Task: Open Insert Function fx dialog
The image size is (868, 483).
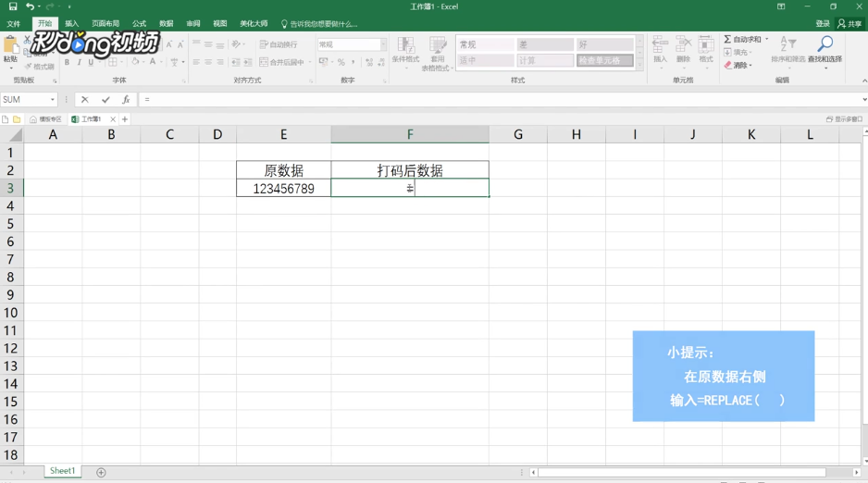Action: 126,100
